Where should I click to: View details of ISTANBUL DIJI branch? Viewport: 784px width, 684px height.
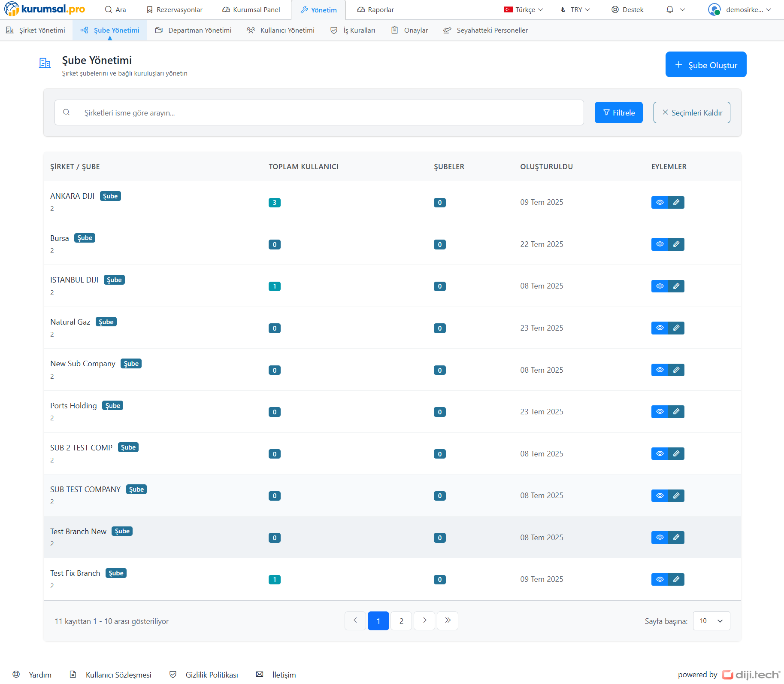point(660,286)
